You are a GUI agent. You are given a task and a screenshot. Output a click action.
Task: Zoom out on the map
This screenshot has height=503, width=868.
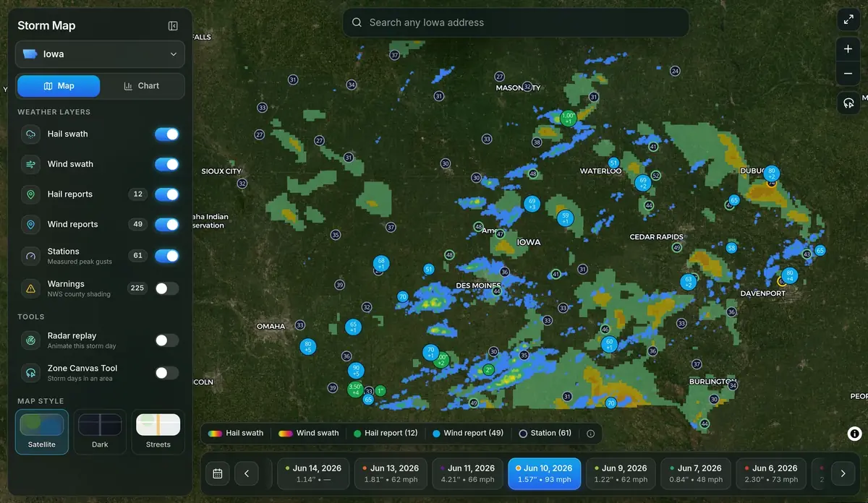(x=848, y=74)
